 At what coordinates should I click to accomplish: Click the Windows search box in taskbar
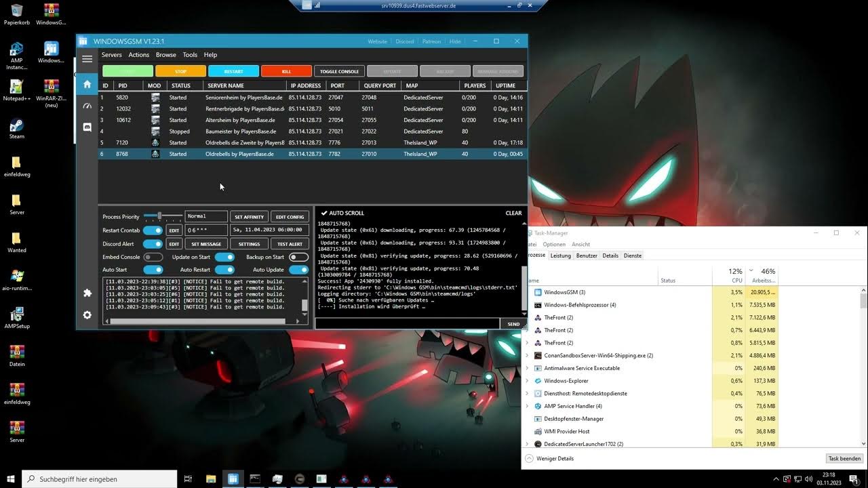pyautogui.click(x=100, y=479)
